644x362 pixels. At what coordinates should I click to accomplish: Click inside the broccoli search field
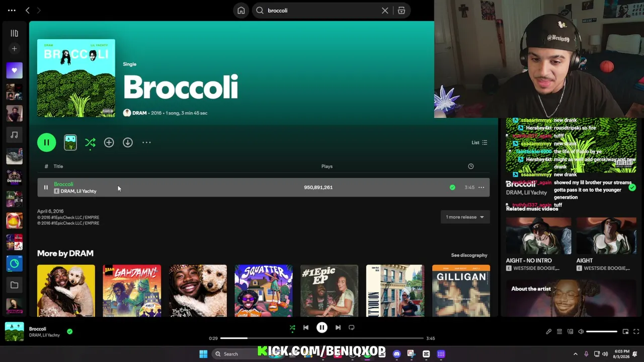coord(322,11)
